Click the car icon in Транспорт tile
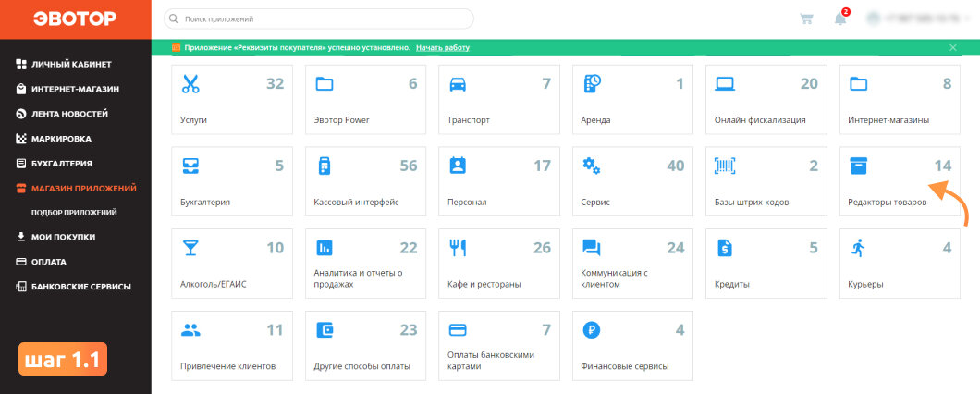980x394 pixels. pyautogui.click(x=459, y=84)
